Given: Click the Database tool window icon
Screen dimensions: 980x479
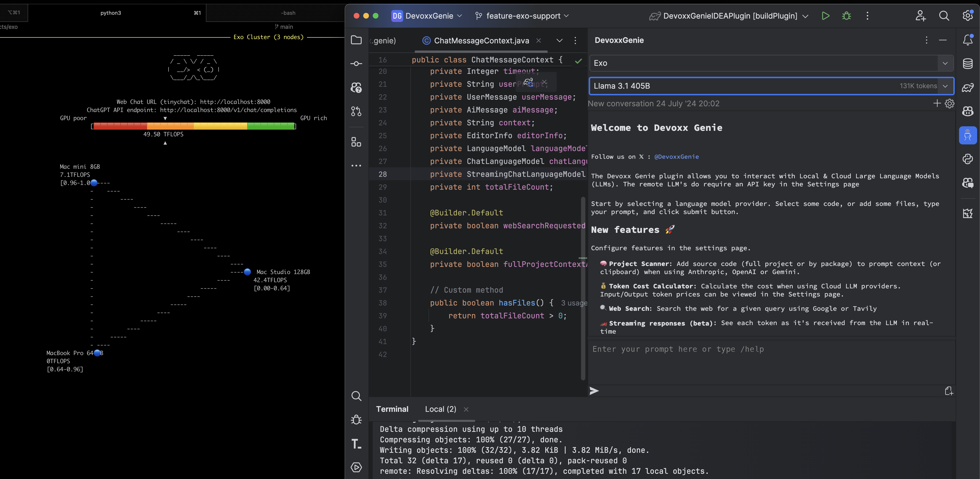Looking at the screenshot, I should click(x=967, y=64).
